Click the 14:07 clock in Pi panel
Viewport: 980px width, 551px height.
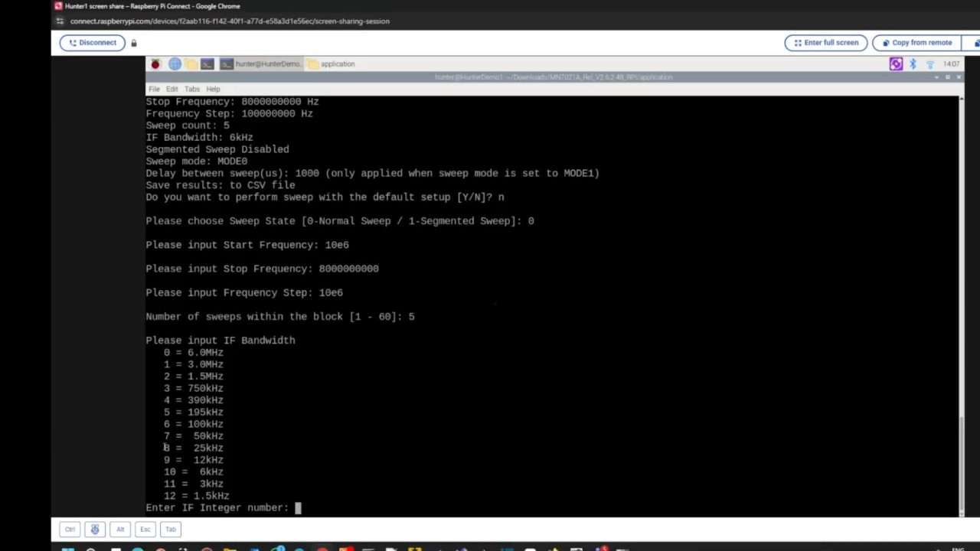951,64
